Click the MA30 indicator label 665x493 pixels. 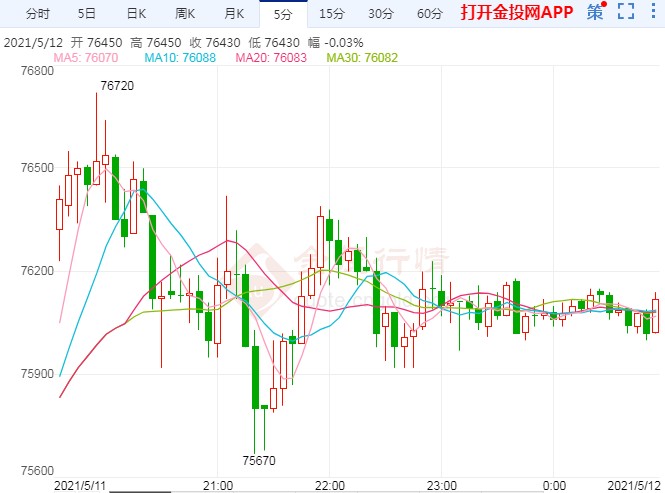(363, 58)
